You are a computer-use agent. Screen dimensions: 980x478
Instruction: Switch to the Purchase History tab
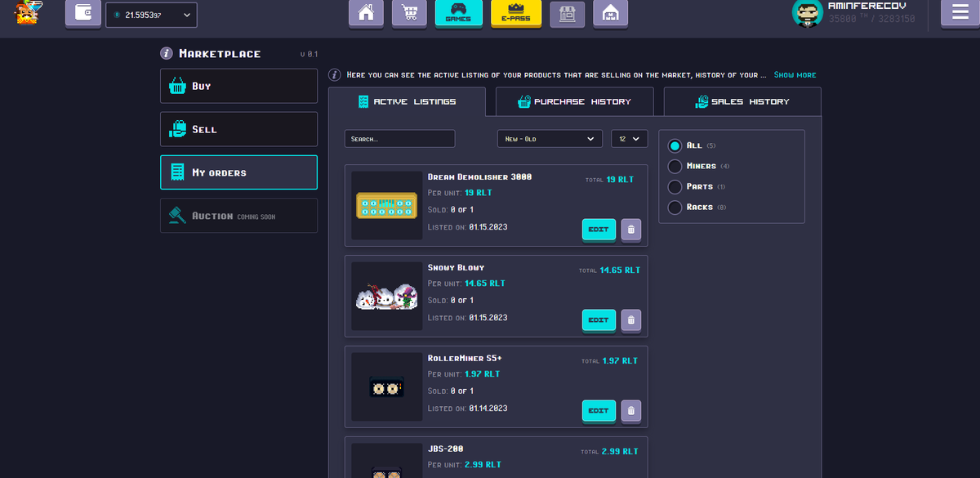pyautogui.click(x=574, y=101)
